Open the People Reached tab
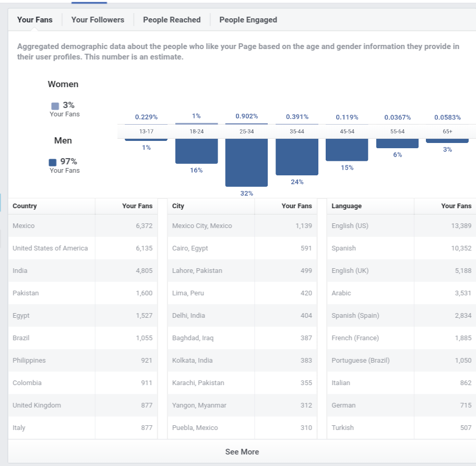 coord(172,20)
